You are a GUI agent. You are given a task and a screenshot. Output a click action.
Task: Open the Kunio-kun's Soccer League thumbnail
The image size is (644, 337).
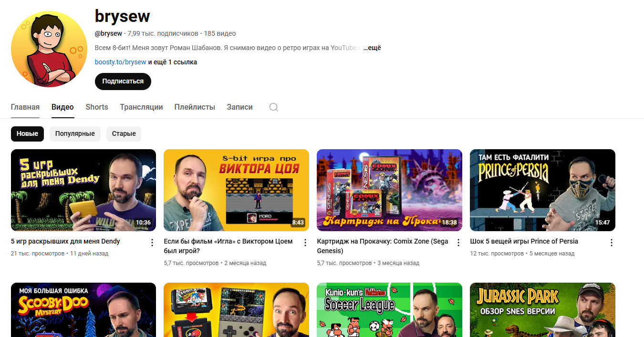[389, 310]
